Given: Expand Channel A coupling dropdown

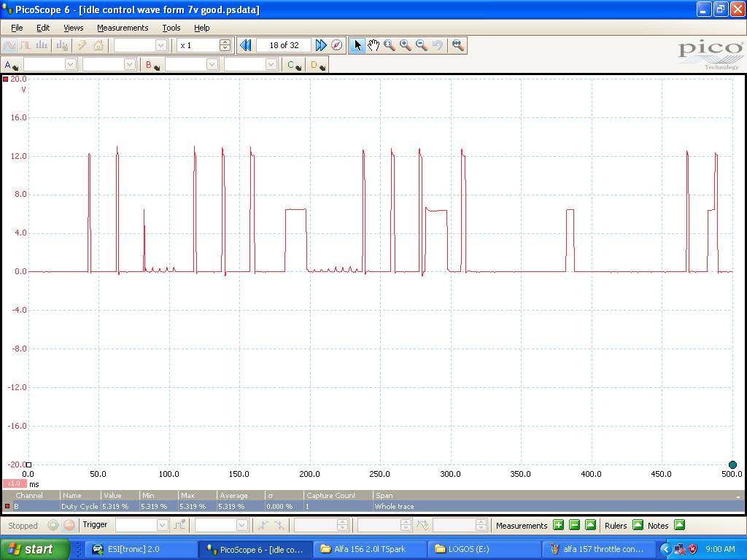Looking at the screenshot, I should pos(130,64).
